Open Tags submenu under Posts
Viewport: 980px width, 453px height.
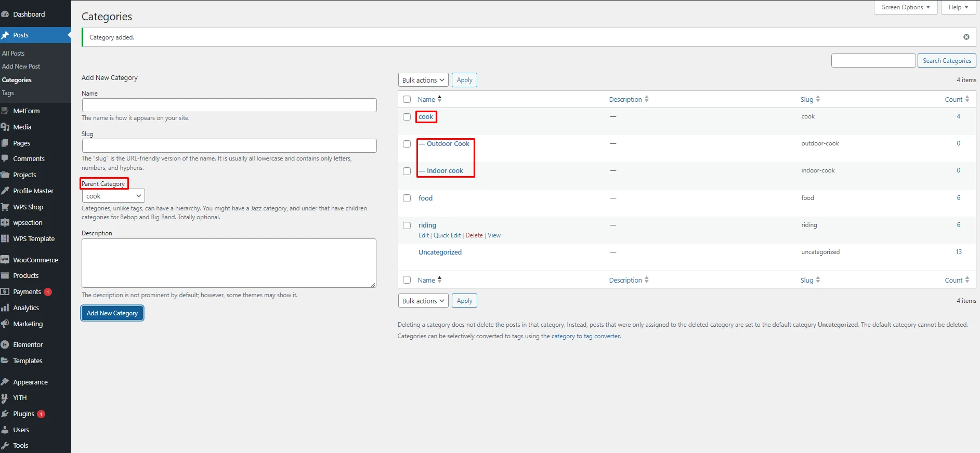pyautogui.click(x=8, y=93)
